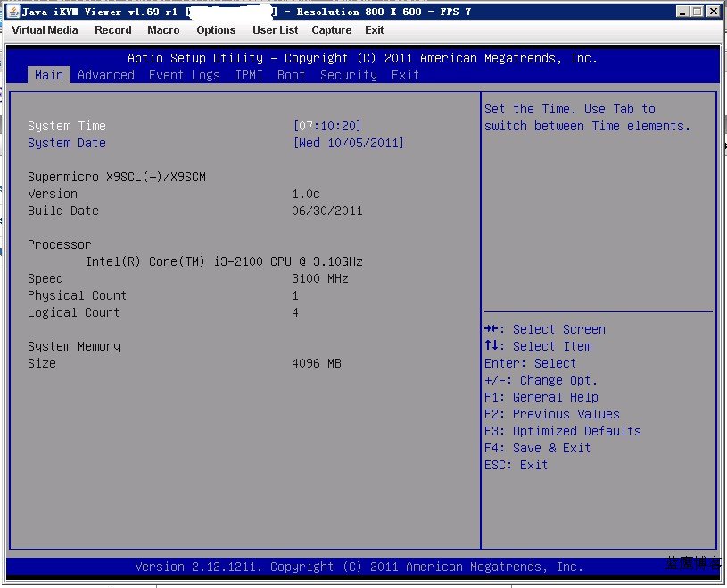Click the Select Item key hint
This screenshot has height=588, width=727.
538,346
